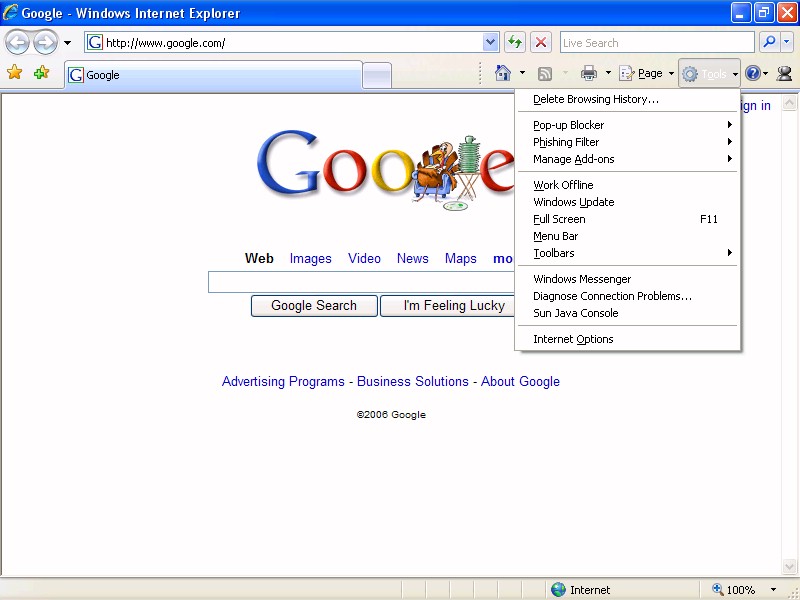Expand the Print dropdown arrow
This screenshot has height=600, width=800.
[608, 73]
